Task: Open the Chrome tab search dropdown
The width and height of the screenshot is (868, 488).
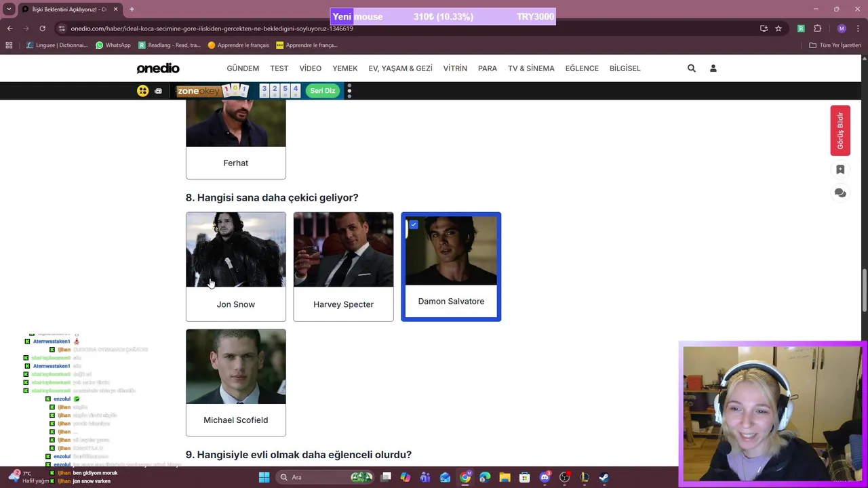Action: [x=9, y=9]
